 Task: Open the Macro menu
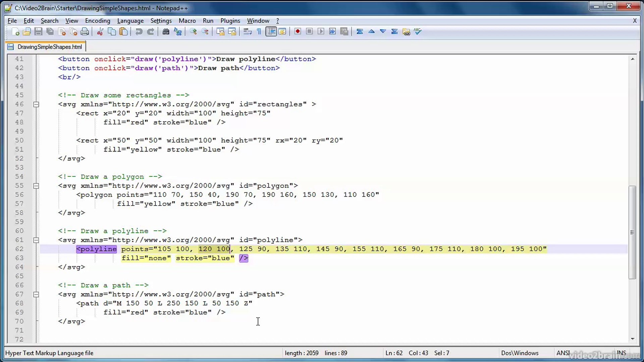pos(187,21)
